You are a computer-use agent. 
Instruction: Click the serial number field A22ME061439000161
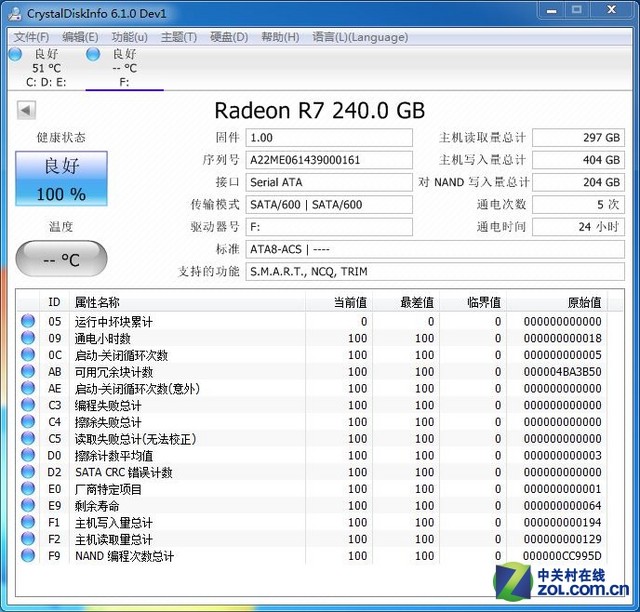(x=329, y=160)
